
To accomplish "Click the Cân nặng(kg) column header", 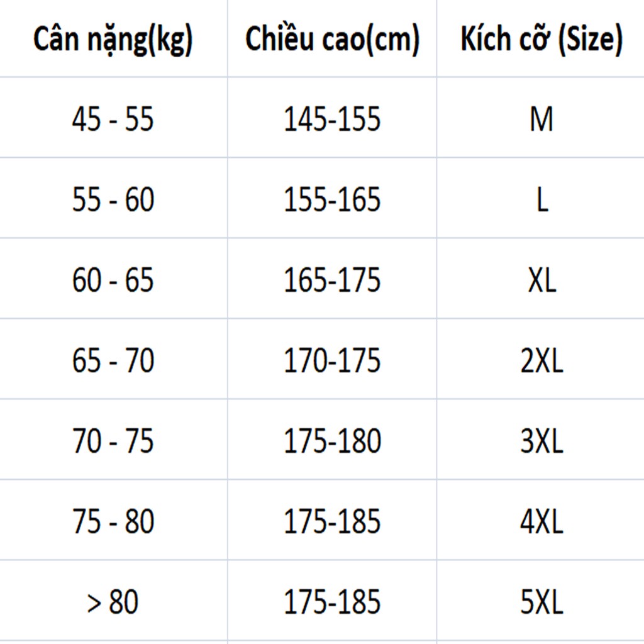I will pos(113,40).
